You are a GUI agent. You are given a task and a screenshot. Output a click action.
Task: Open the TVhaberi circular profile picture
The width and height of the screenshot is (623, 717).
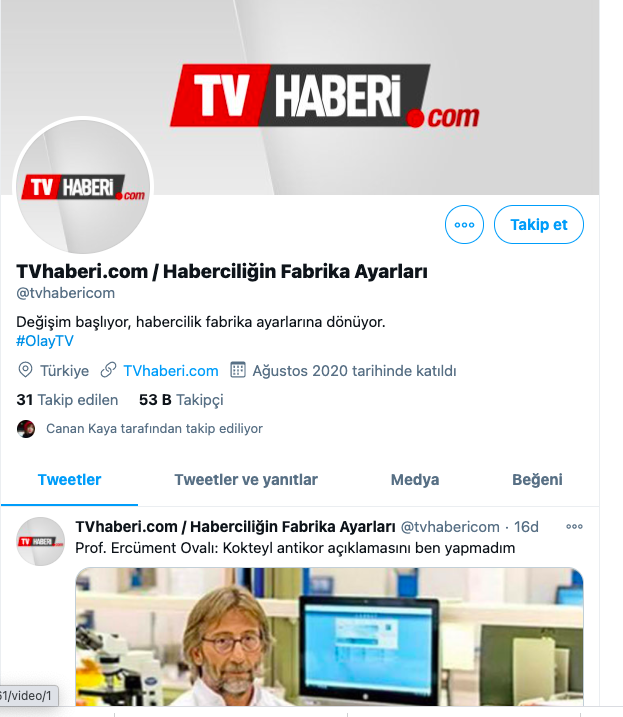point(83,186)
